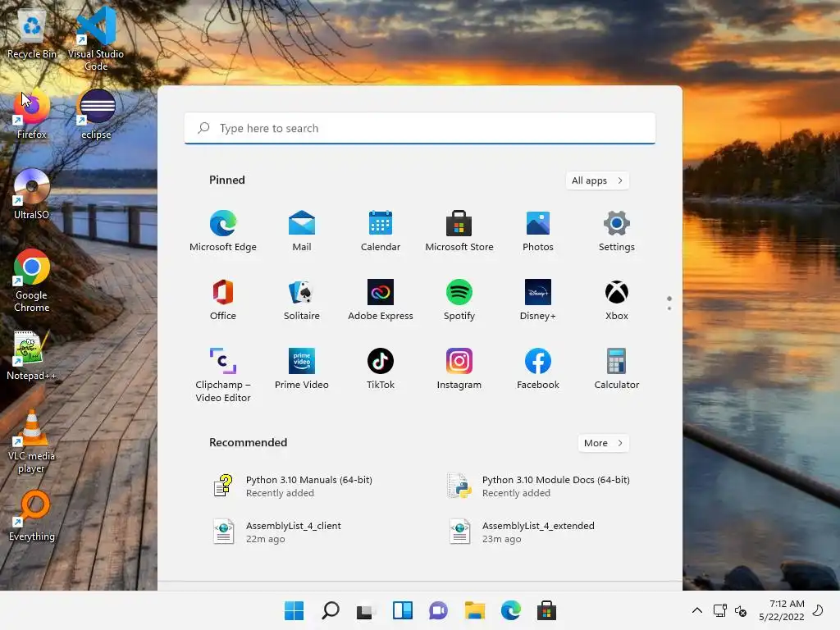The image size is (840, 630).
Task: Open Chat from taskbar
Action: [x=438, y=610]
